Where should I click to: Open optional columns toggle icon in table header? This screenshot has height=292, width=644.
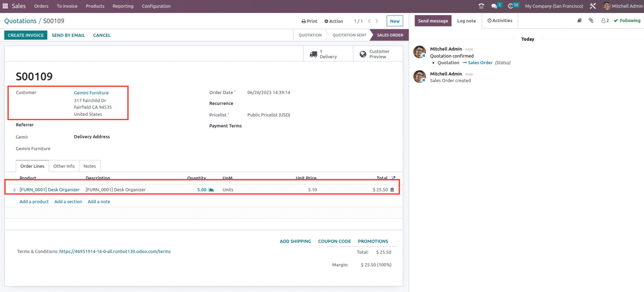393,178
